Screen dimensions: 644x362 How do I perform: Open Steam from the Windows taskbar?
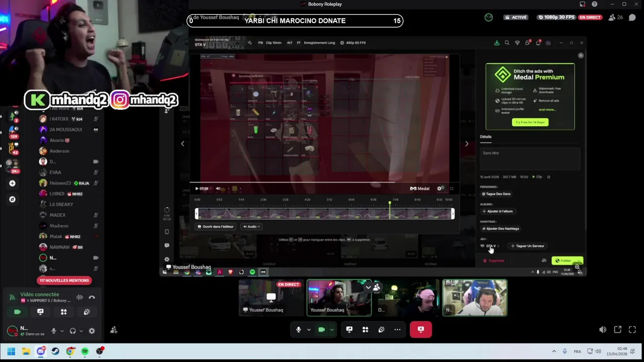(55, 351)
